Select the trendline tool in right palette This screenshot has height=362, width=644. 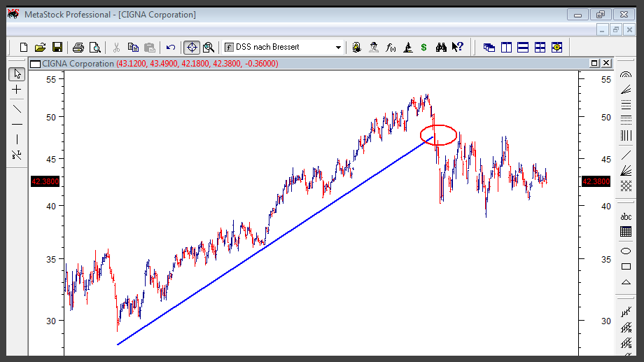click(x=626, y=155)
